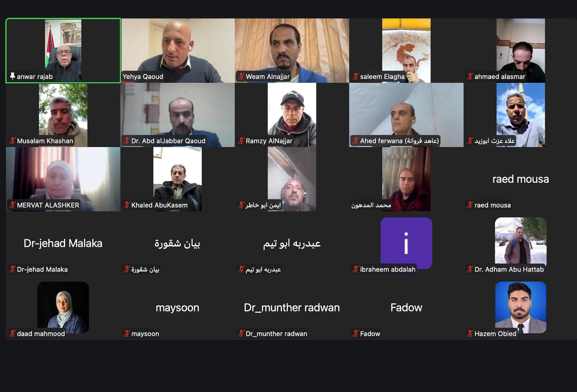This screenshot has width=577, height=392.
Task: Select Dr. Abd alJabbar Qaoud's video tile
Action: point(178,115)
